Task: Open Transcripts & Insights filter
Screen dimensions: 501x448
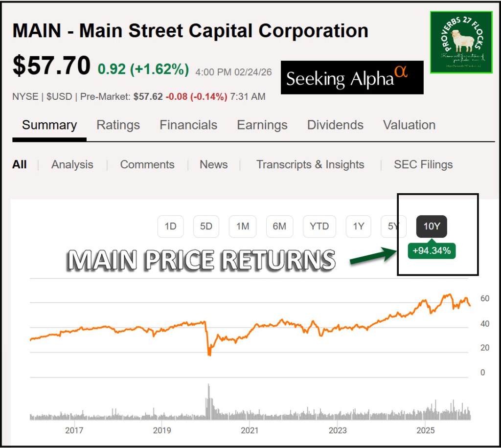Action: click(310, 164)
